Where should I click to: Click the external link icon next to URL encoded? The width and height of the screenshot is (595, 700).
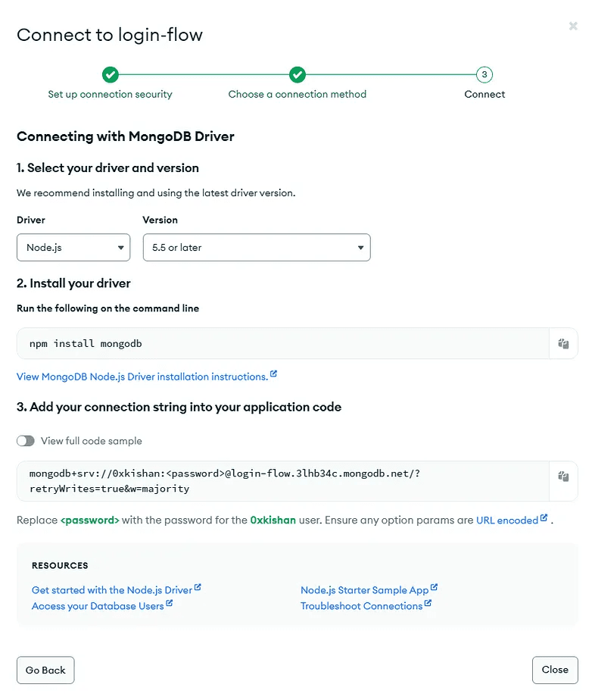click(544, 518)
